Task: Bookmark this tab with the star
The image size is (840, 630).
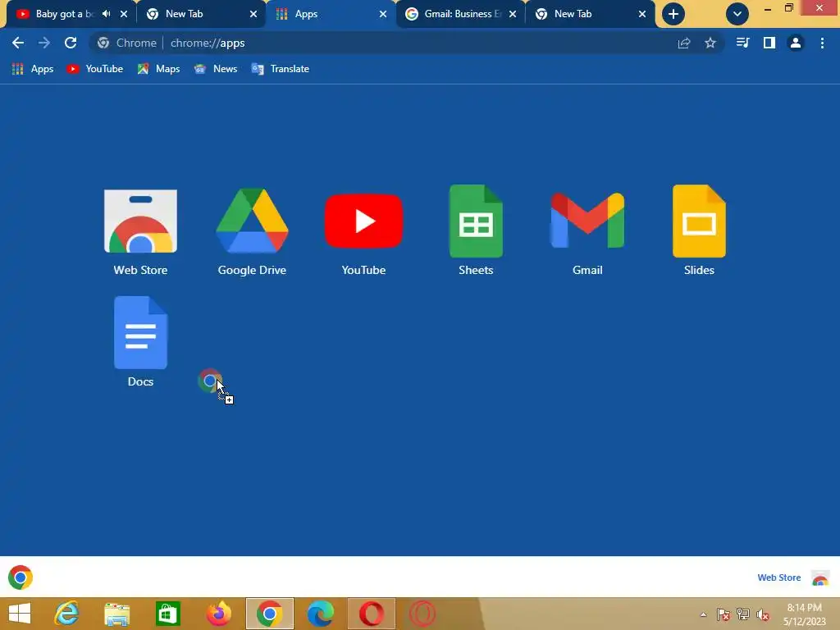Action: coord(710,43)
